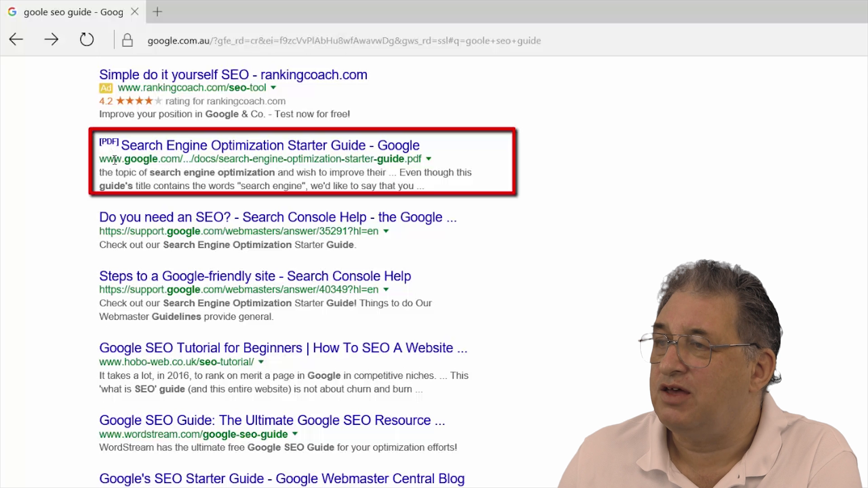Screen dimensions: 868x488
Task: Click the https://support.google.com/webmasters/answer/35291 URL text
Action: [x=239, y=231]
